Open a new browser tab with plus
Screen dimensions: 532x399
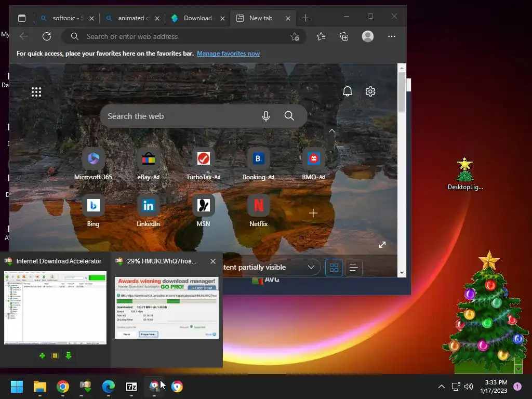coord(305,18)
